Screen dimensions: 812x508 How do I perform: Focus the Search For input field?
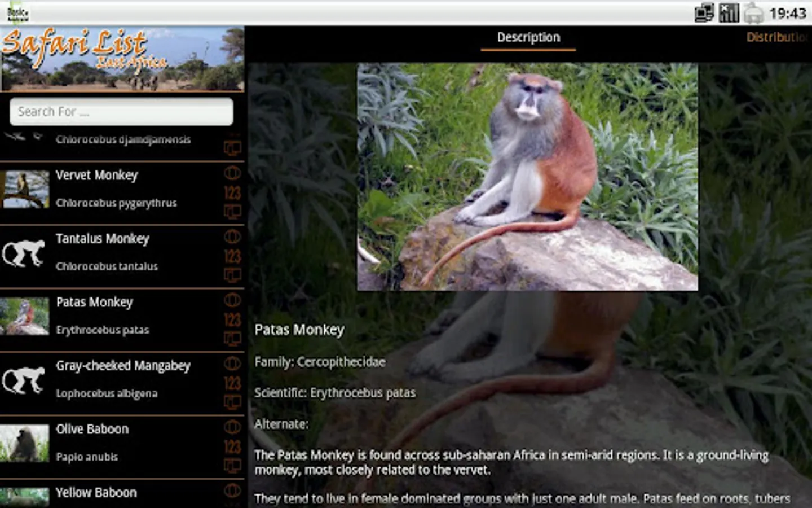click(x=121, y=112)
